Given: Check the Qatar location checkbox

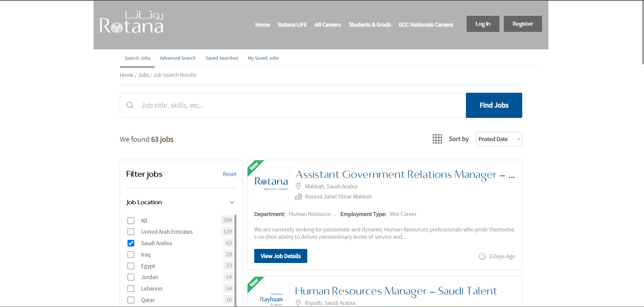Looking at the screenshot, I should tap(131, 300).
